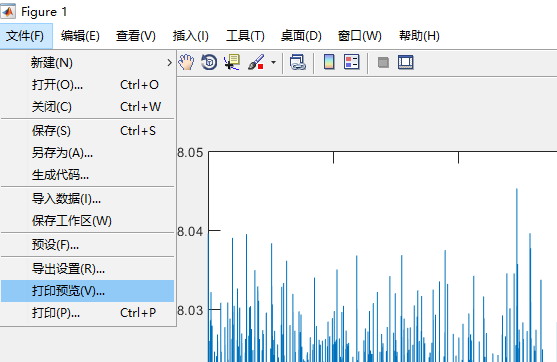Image resolution: width=557 pixels, height=362 pixels.
Task: Activate the Brush/Select Data tool
Action: (x=256, y=63)
